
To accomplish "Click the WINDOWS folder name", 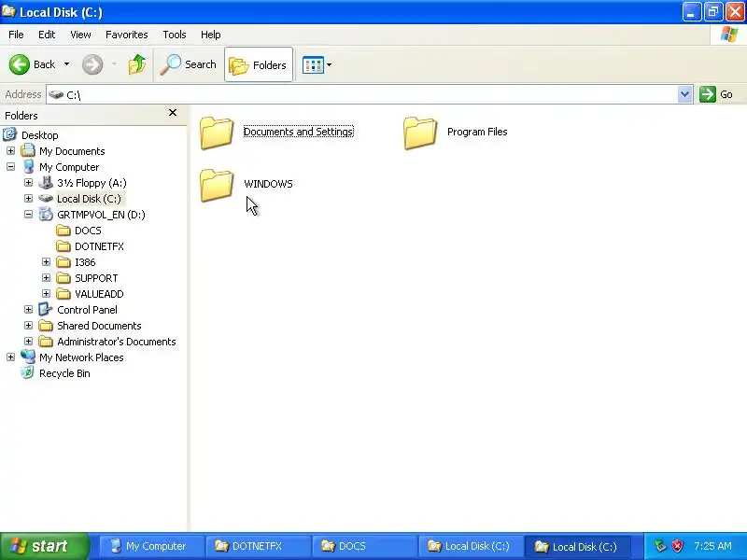I will click(x=268, y=184).
